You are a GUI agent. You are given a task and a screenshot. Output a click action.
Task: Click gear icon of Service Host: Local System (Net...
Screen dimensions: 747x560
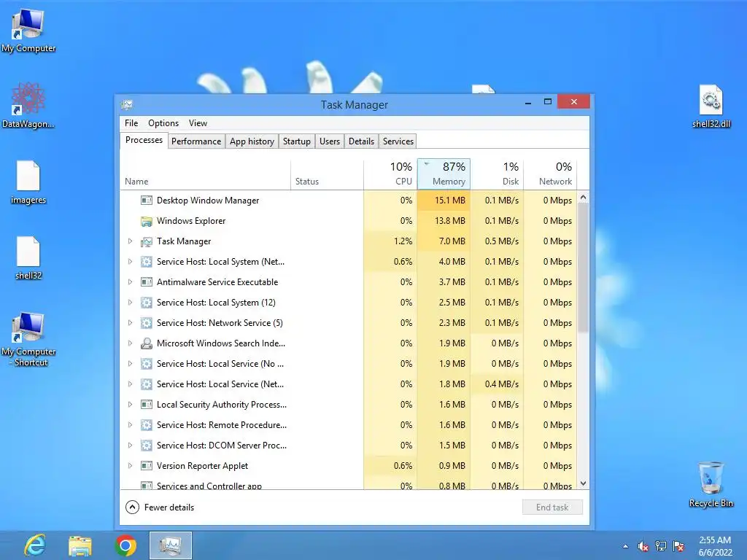pos(146,262)
